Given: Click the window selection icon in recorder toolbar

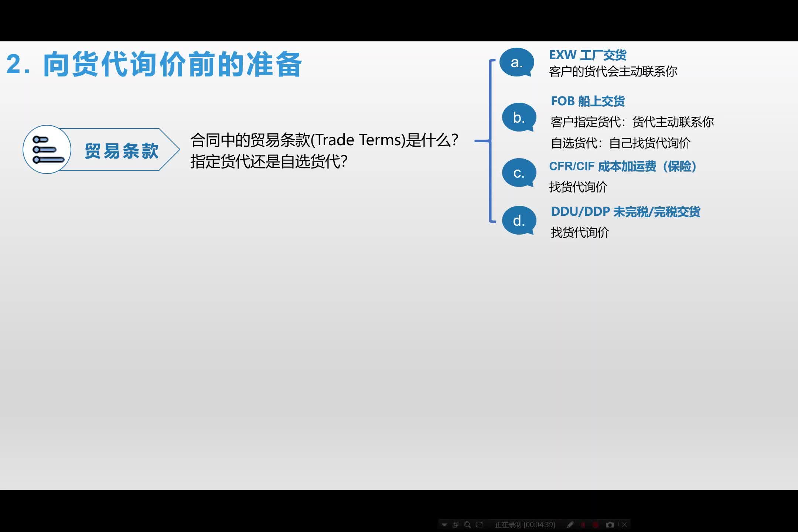Looking at the screenshot, I should tap(456, 525).
